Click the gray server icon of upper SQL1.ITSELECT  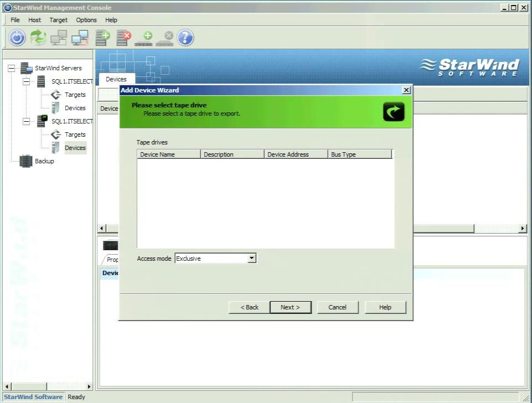pos(41,81)
